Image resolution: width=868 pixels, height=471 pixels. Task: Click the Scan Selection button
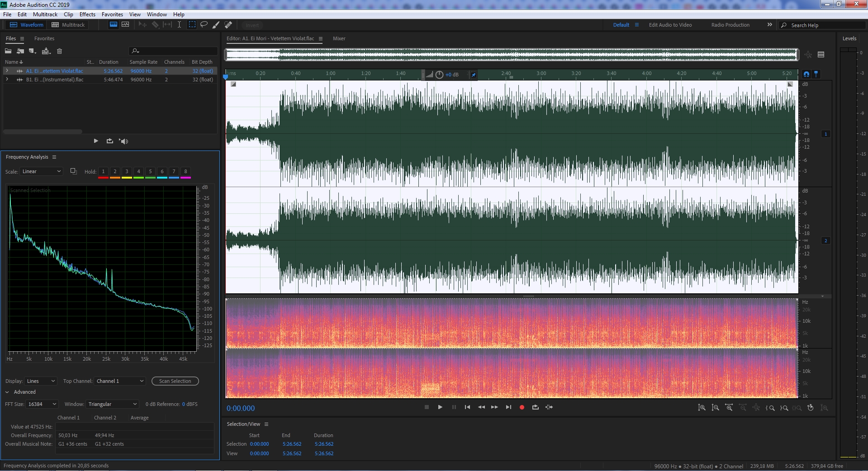pyautogui.click(x=175, y=381)
